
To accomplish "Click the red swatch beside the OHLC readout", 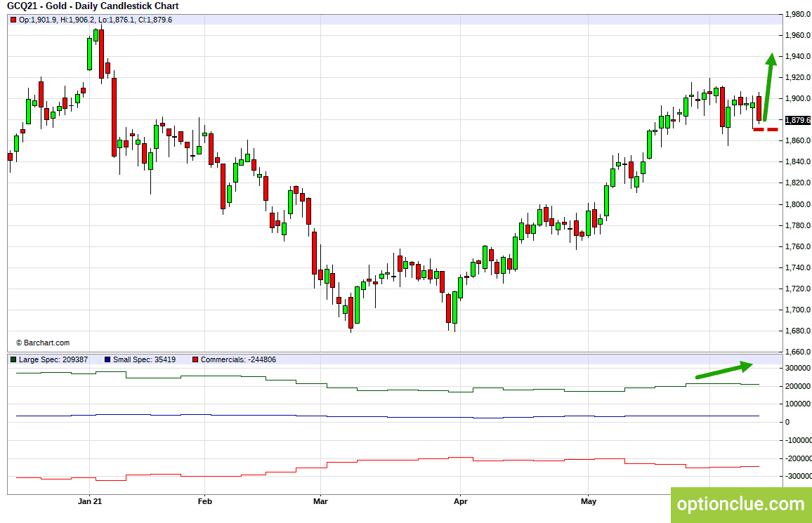I will point(13,20).
